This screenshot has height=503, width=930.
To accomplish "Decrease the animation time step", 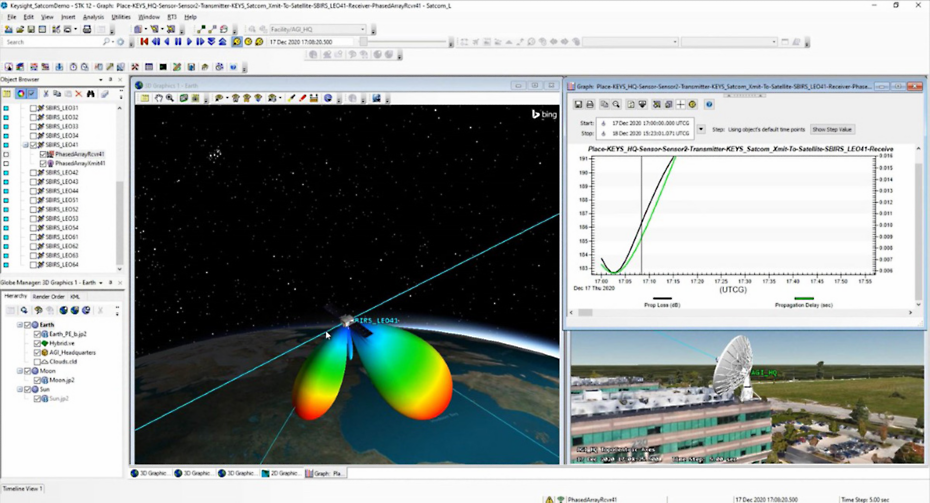I will [211, 42].
